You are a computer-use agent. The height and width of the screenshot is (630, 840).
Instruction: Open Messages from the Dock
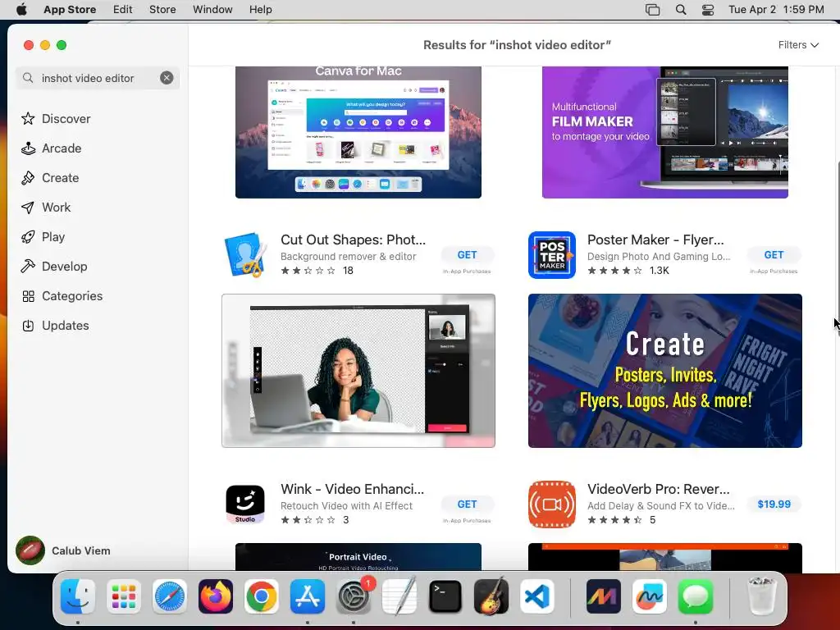pyautogui.click(x=696, y=596)
